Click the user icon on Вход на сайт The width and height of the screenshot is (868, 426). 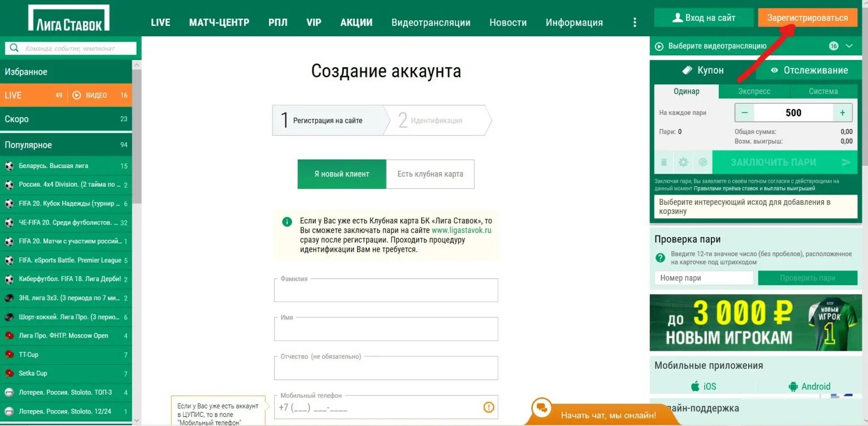(678, 18)
